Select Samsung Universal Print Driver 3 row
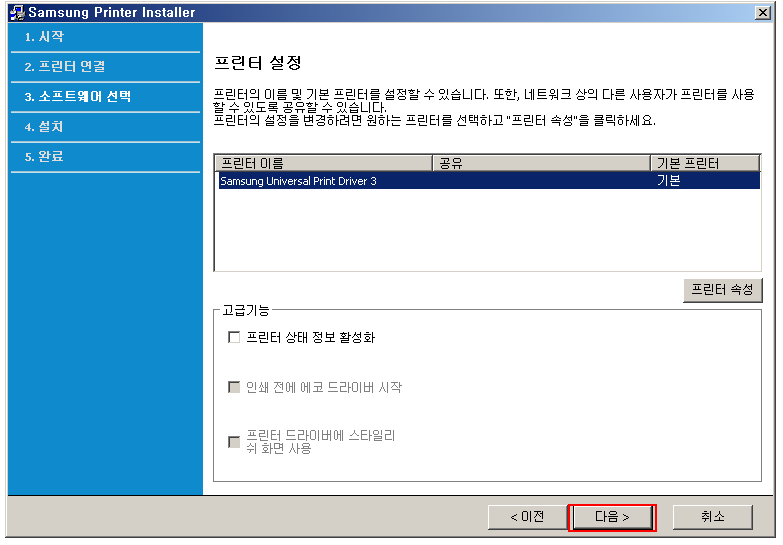 pyautogui.click(x=489, y=181)
